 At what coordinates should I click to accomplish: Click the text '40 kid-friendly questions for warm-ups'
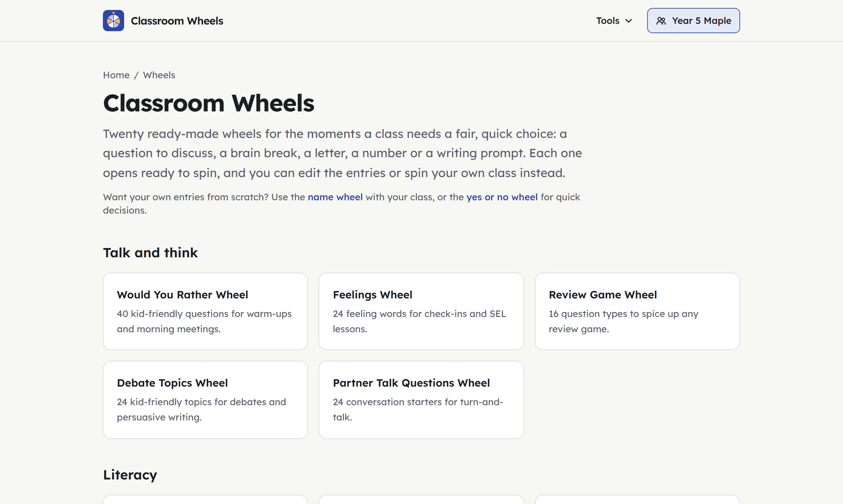pyautogui.click(x=204, y=313)
